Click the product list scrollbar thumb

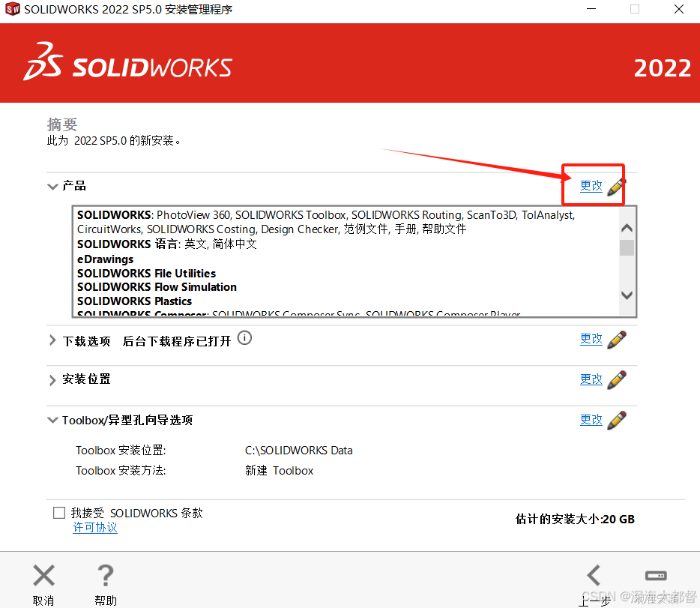tap(627, 247)
